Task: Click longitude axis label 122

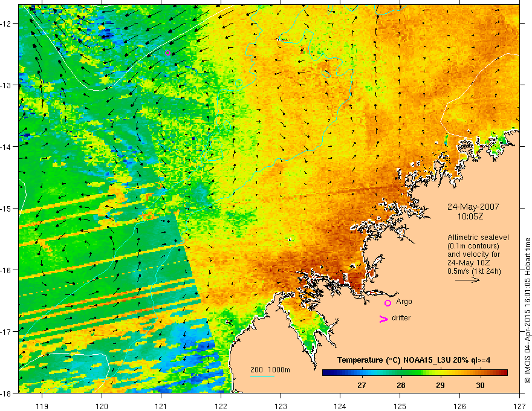Action: (221, 406)
